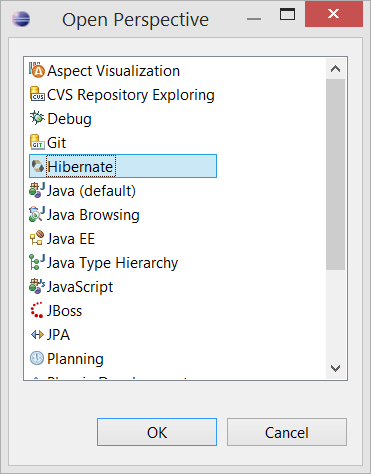Choose the "JavaScript" label

[80, 287]
